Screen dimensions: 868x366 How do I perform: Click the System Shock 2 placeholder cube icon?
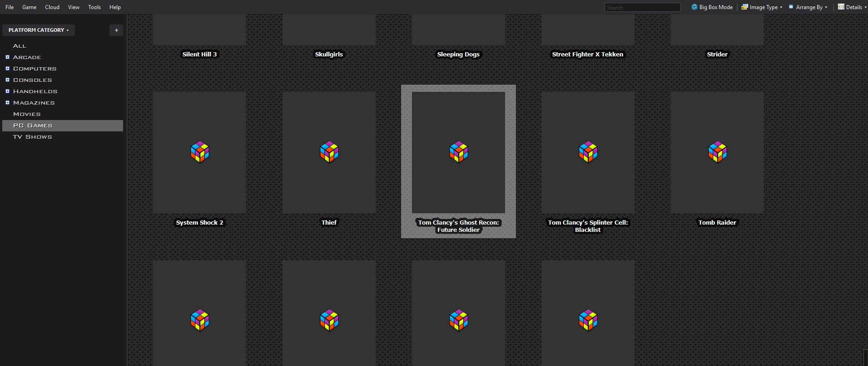[x=200, y=152]
